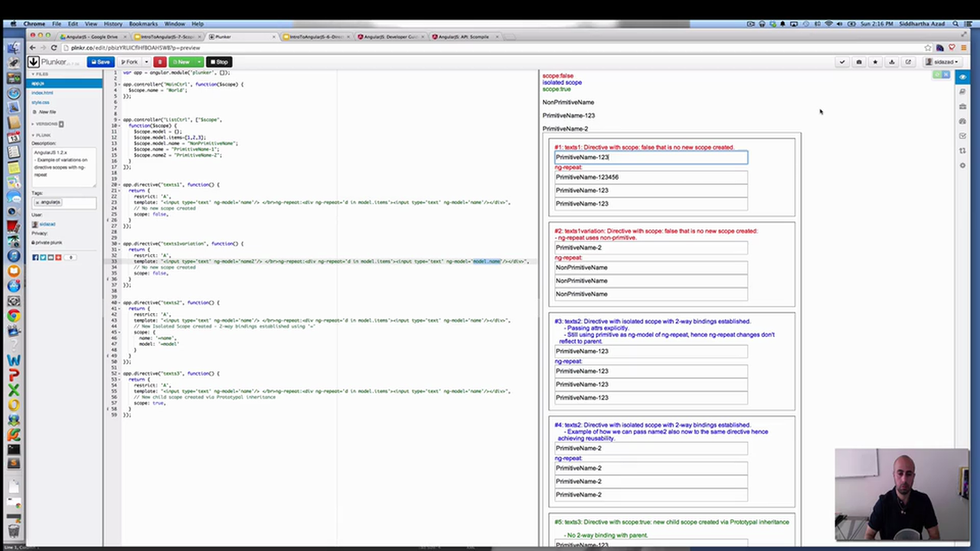
Task: Close preview with blue X icon
Action: [x=946, y=75]
